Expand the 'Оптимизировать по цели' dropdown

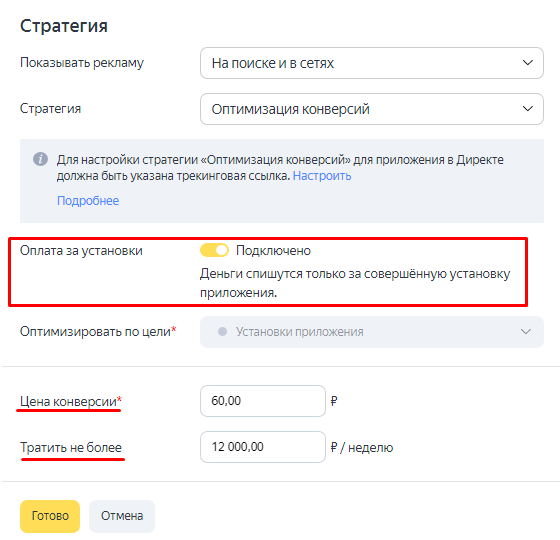(372, 332)
